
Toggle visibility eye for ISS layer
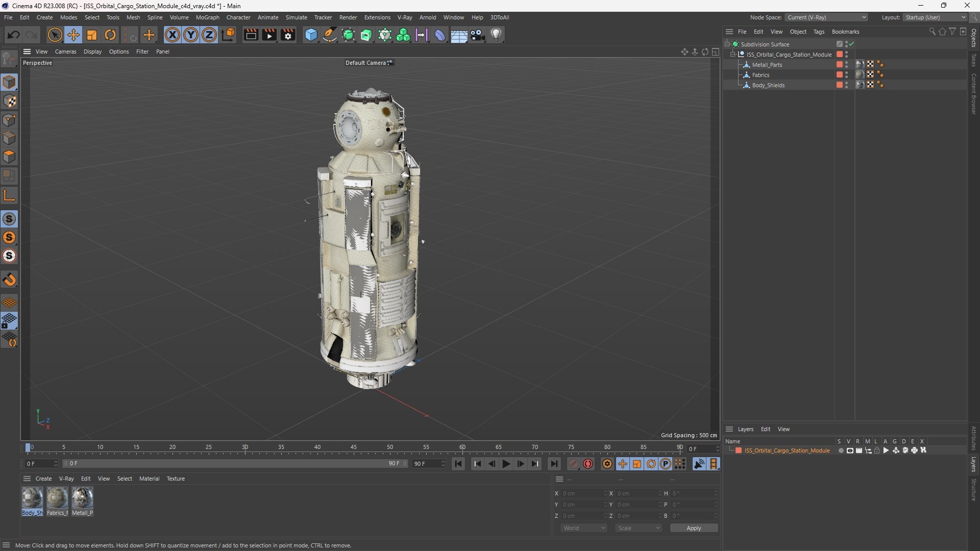[850, 450]
